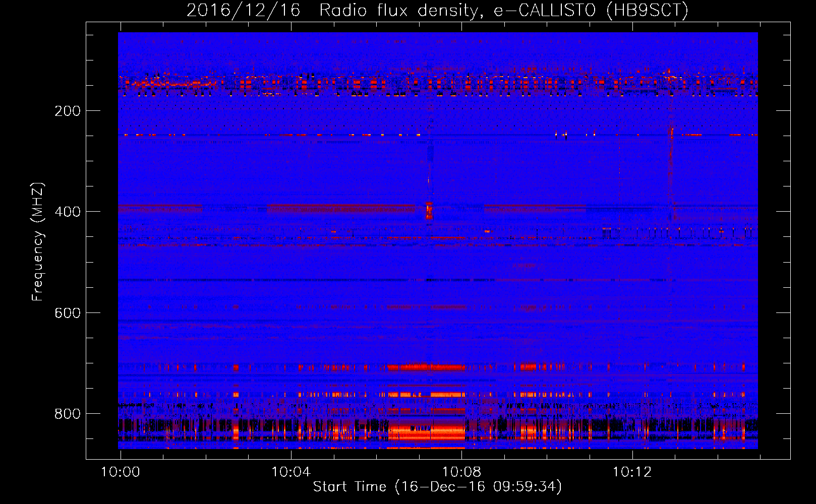Click the '400' frequency tick label

pos(68,212)
